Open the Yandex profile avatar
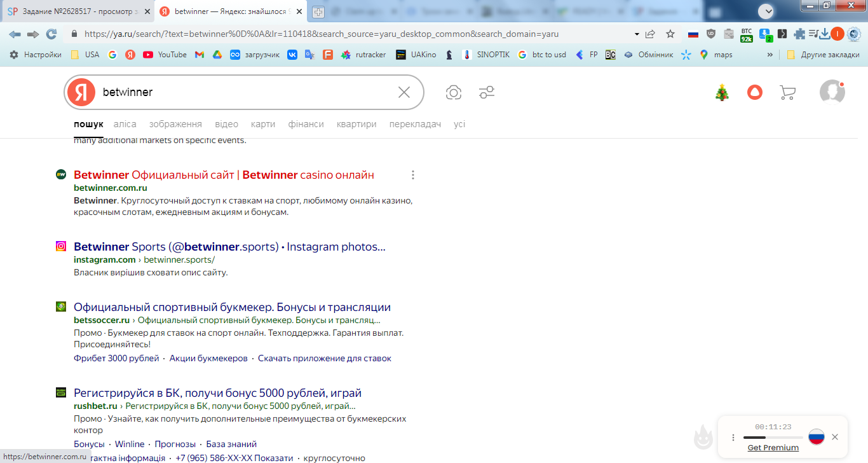Screen dimensions: 868x463 [x=832, y=92]
